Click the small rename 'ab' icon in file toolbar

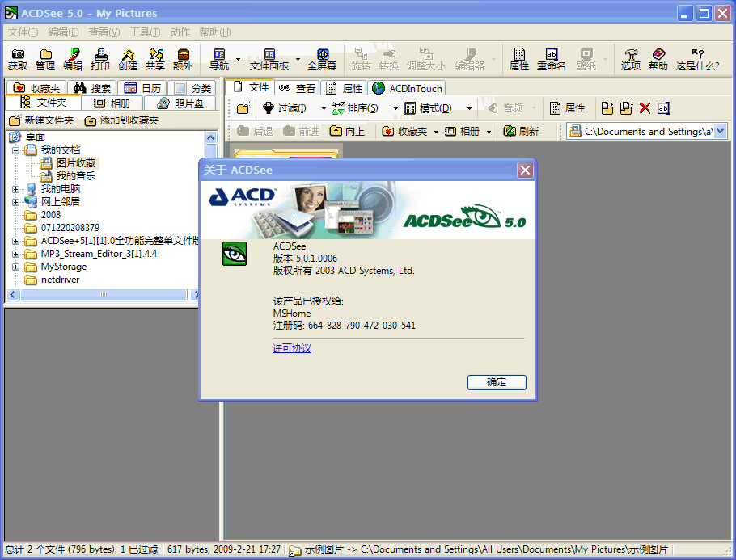(663, 108)
